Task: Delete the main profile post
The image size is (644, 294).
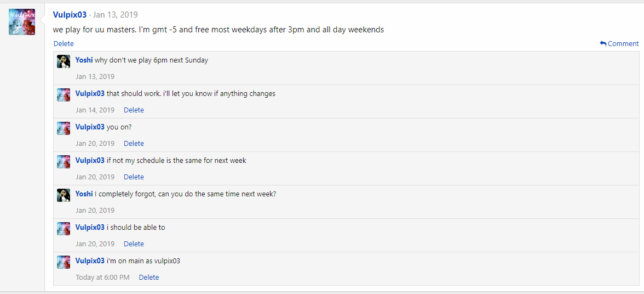Action: tap(64, 44)
